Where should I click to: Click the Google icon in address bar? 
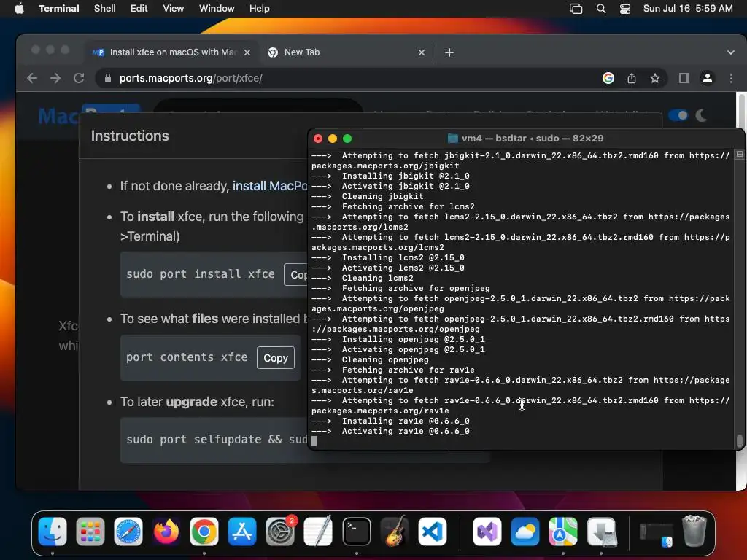pos(608,78)
